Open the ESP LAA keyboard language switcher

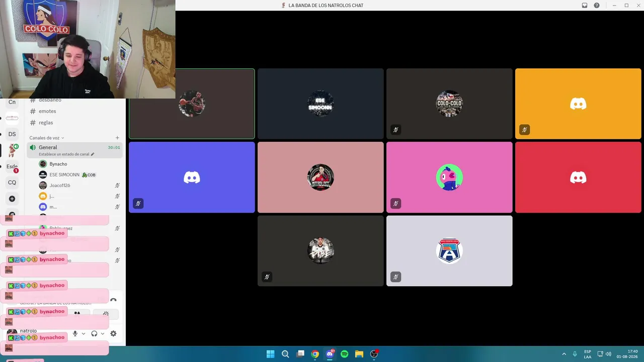(x=588, y=354)
